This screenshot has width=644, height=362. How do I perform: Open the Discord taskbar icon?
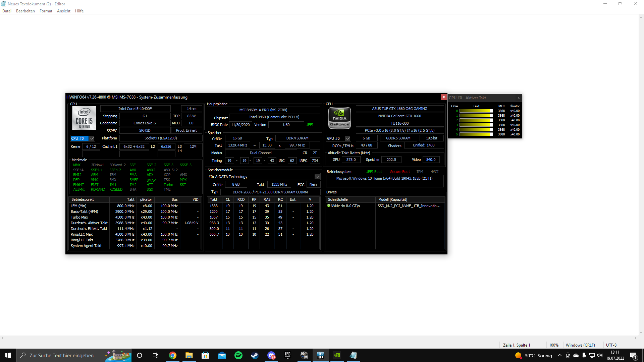tap(271, 355)
